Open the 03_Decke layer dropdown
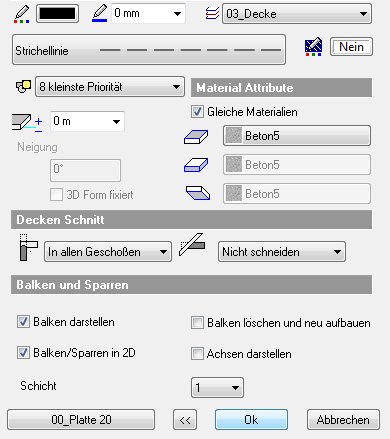This screenshot has width=390, height=439. (297, 14)
